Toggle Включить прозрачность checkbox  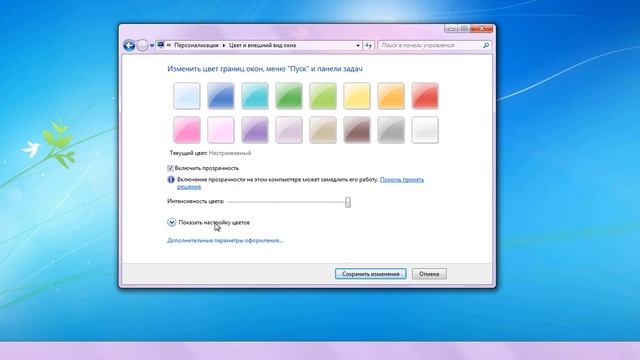click(171, 168)
